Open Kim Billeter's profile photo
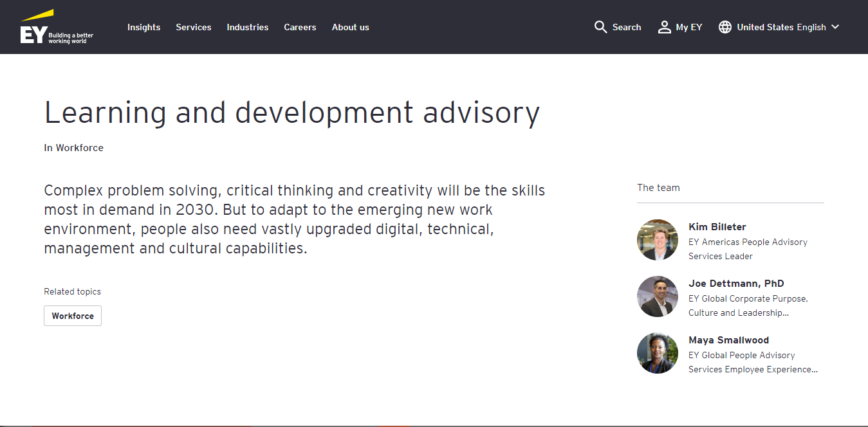Screen dimensions: 868x427 [658, 240]
